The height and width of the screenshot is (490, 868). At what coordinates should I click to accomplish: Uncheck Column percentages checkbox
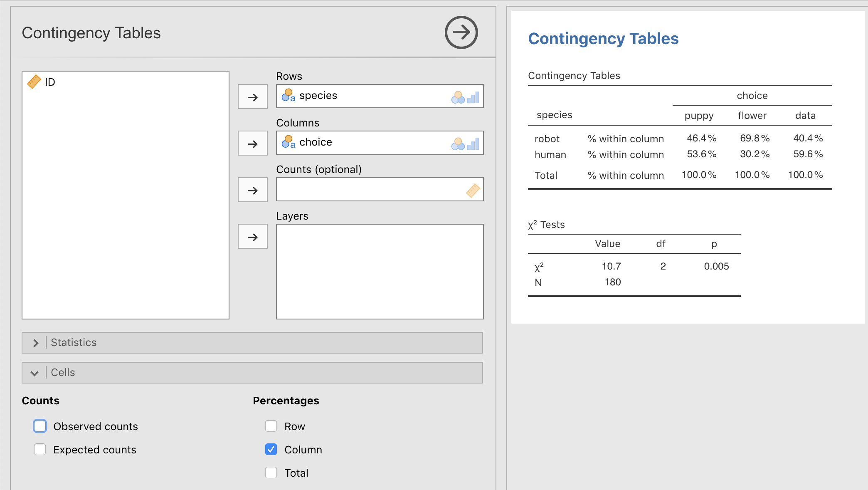tap(271, 449)
